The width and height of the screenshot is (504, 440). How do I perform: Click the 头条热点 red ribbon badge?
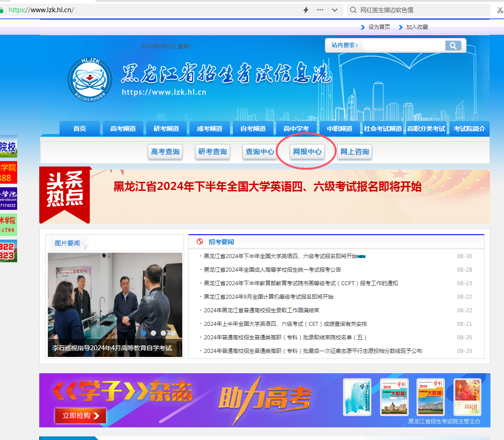pos(65,194)
